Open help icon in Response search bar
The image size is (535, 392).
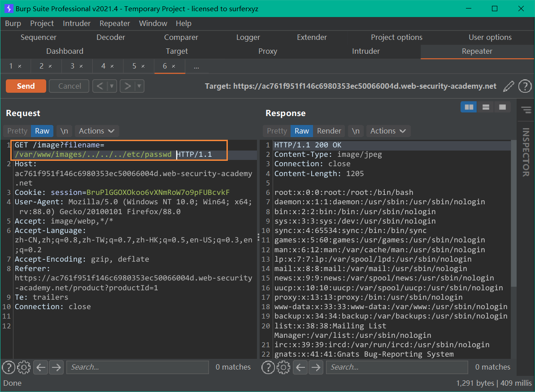coord(268,367)
